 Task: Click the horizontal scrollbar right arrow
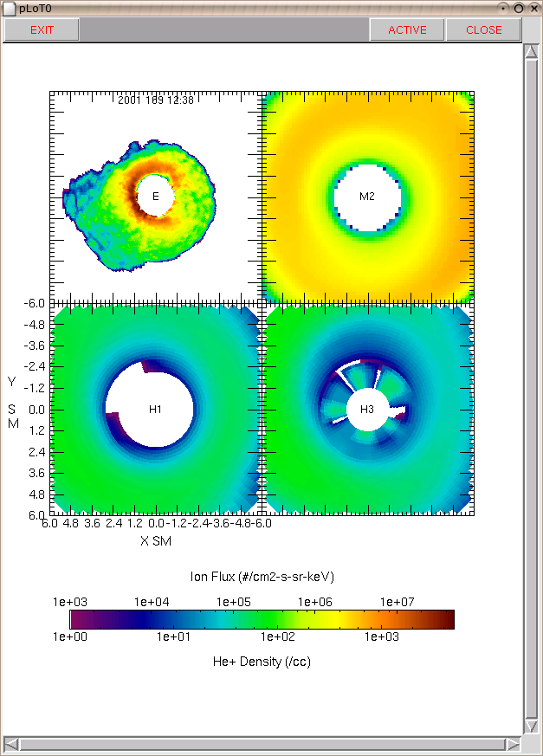click(513, 744)
